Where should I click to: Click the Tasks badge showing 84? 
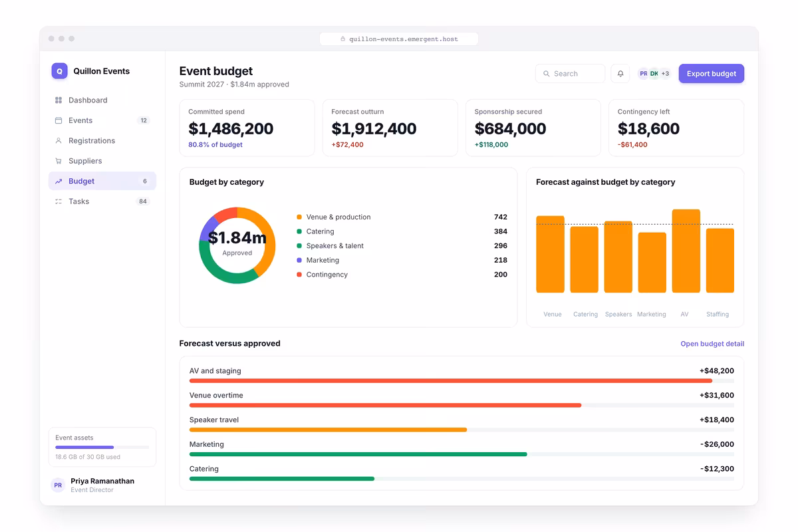point(143,201)
